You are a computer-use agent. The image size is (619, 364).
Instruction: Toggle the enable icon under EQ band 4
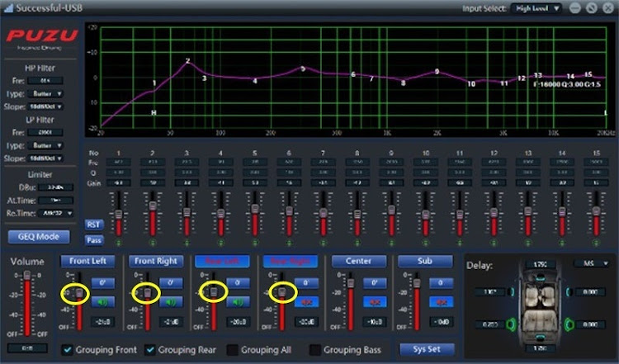click(x=220, y=243)
